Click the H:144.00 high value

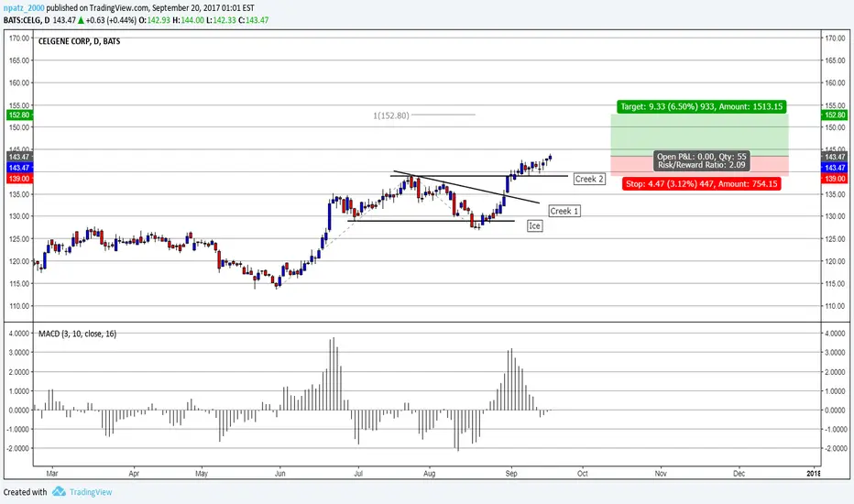pyautogui.click(x=188, y=20)
